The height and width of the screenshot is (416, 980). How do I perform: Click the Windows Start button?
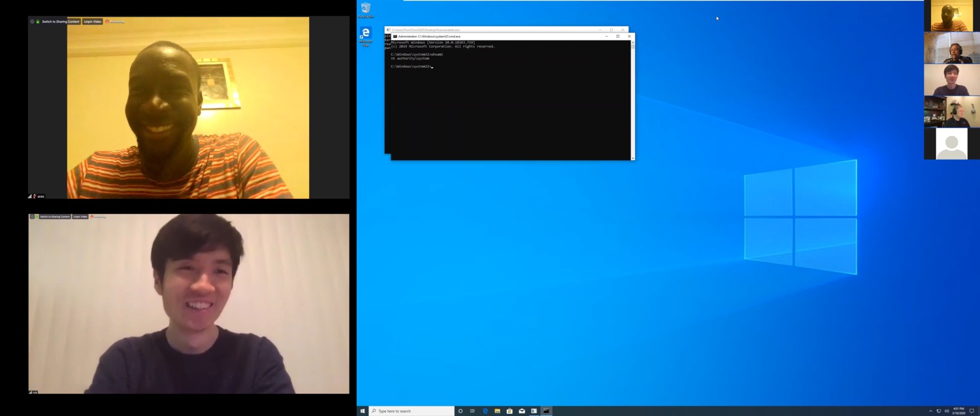click(x=363, y=411)
